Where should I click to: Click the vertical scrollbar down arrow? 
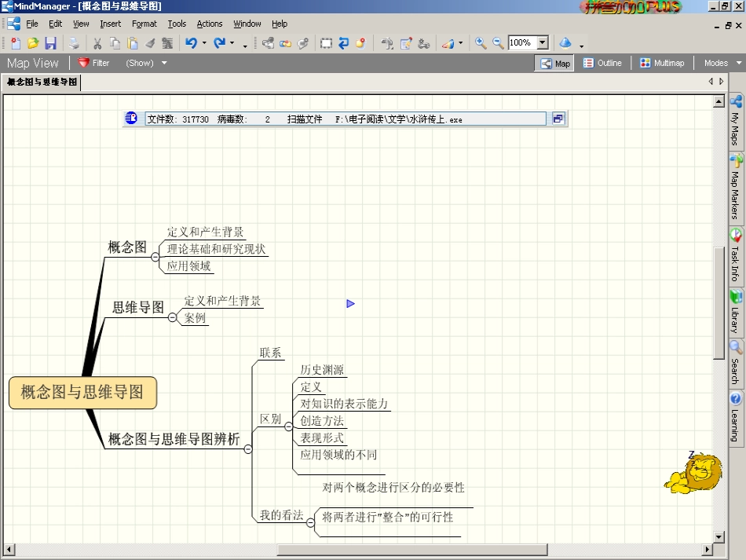point(718,536)
